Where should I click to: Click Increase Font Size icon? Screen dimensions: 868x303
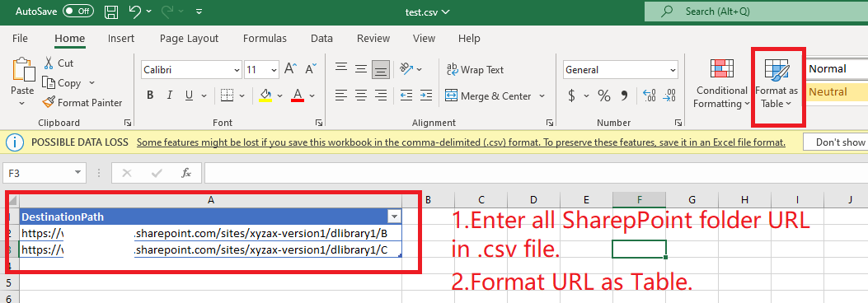(291, 69)
